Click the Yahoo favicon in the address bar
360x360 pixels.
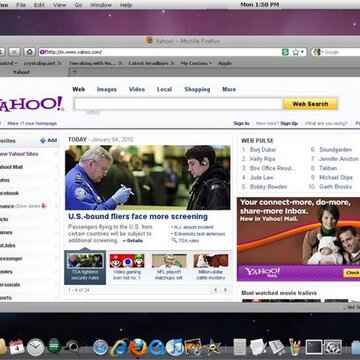click(42, 52)
